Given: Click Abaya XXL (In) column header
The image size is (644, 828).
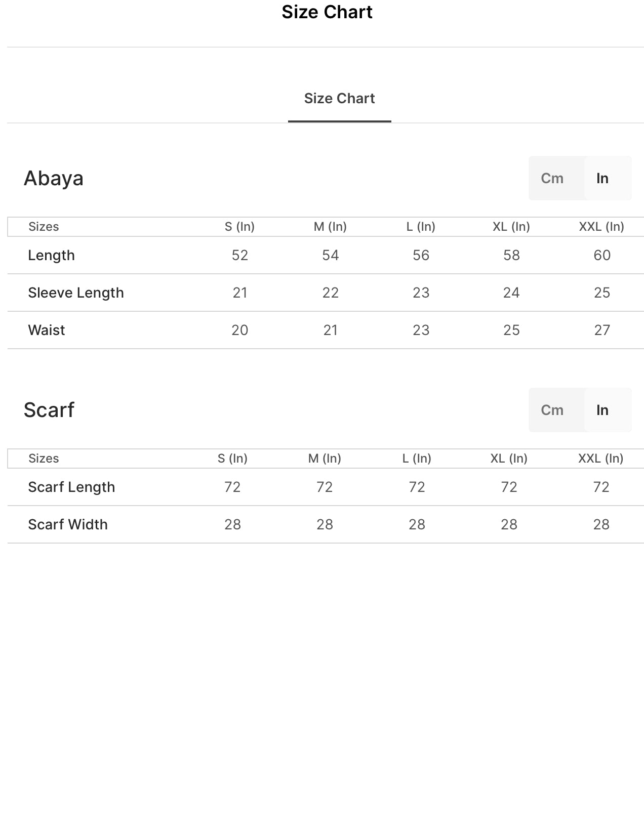Looking at the screenshot, I should tap(601, 227).
